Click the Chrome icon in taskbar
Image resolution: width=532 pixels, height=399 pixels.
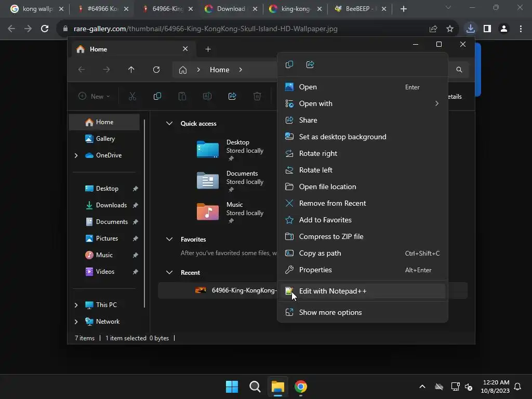coord(301,387)
